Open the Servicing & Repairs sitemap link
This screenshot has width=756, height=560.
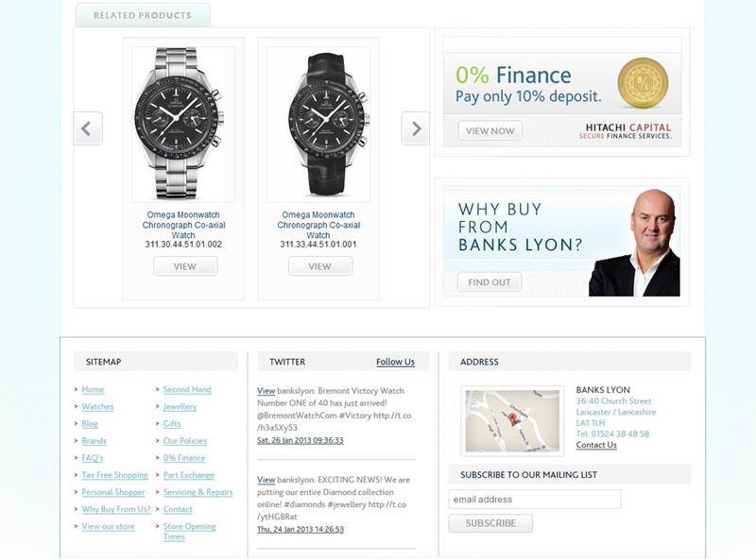click(x=198, y=492)
